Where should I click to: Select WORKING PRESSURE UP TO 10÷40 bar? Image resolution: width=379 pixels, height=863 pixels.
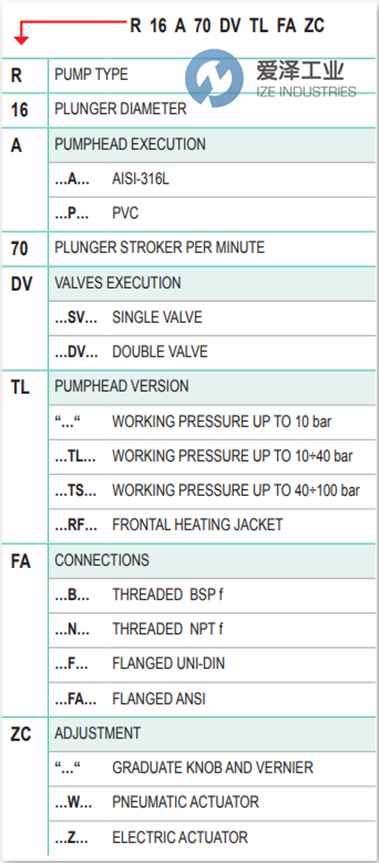212,456
